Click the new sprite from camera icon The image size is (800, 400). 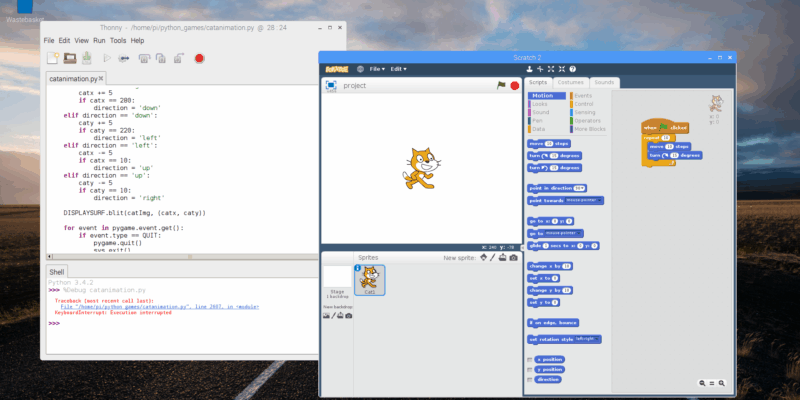tap(514, 258)
